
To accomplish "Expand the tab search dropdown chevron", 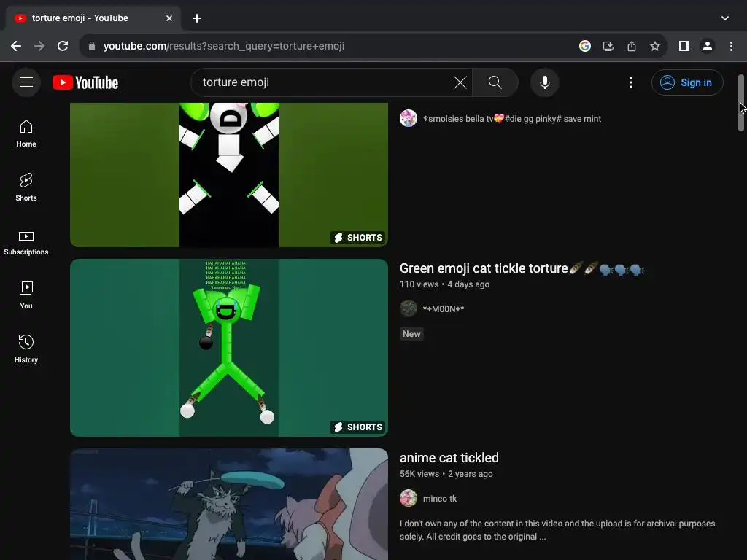I will pos(725,18).
